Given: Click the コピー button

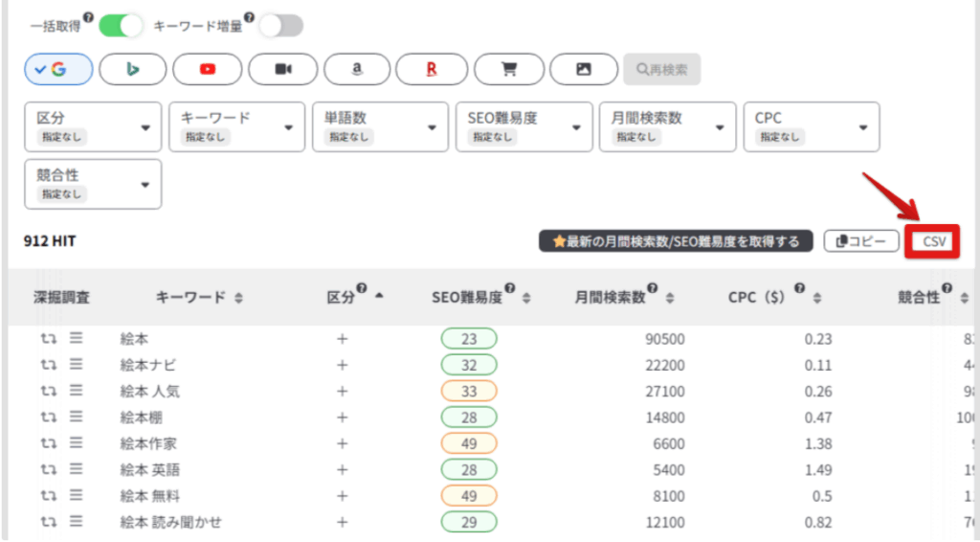Looking at the screenshot, I should 861,241.
